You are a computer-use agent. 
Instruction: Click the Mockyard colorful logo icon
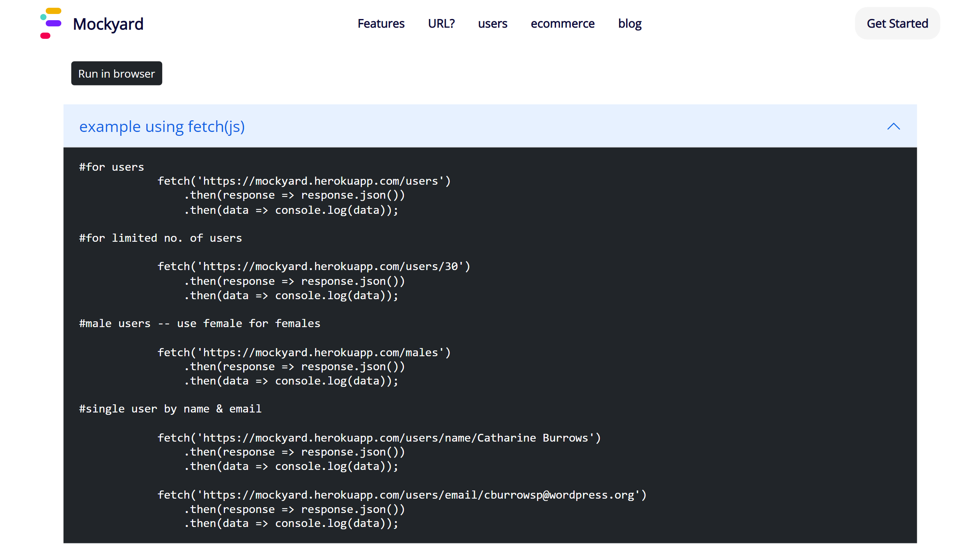pyautogui.click(x=51, y=23)
